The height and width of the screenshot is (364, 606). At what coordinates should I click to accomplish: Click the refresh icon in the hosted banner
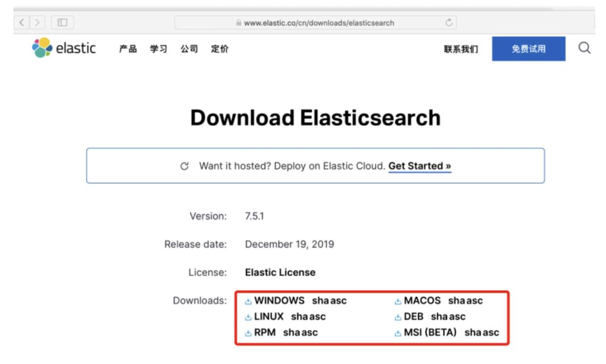(184, 166)
